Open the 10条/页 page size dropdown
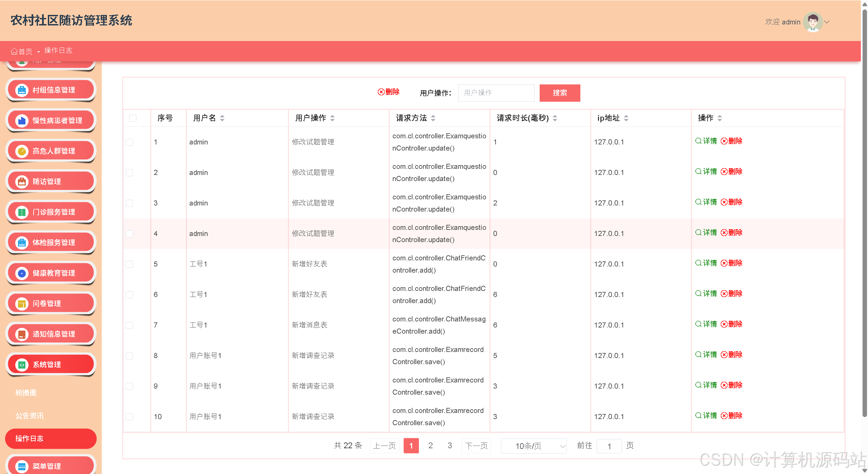 (x=534, y=446)
